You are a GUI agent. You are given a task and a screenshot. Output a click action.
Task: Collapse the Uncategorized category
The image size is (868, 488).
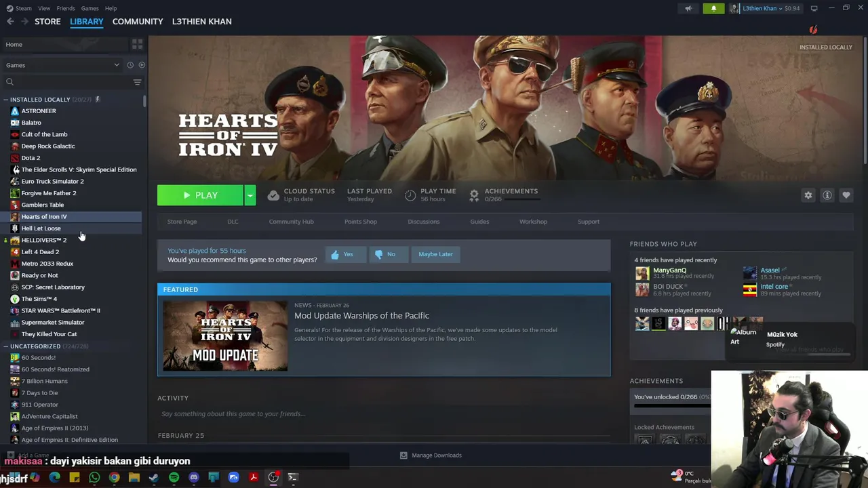coord(5,346)
